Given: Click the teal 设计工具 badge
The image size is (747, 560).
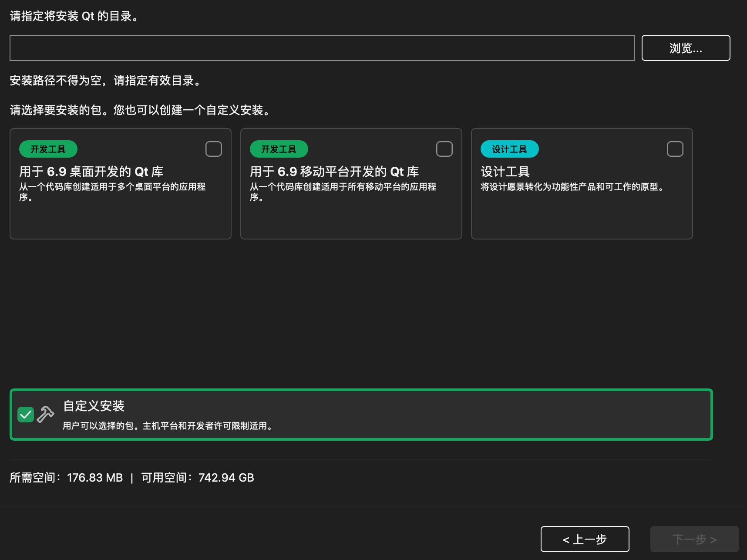Looking at the screenshot, I should pos(510,149).
